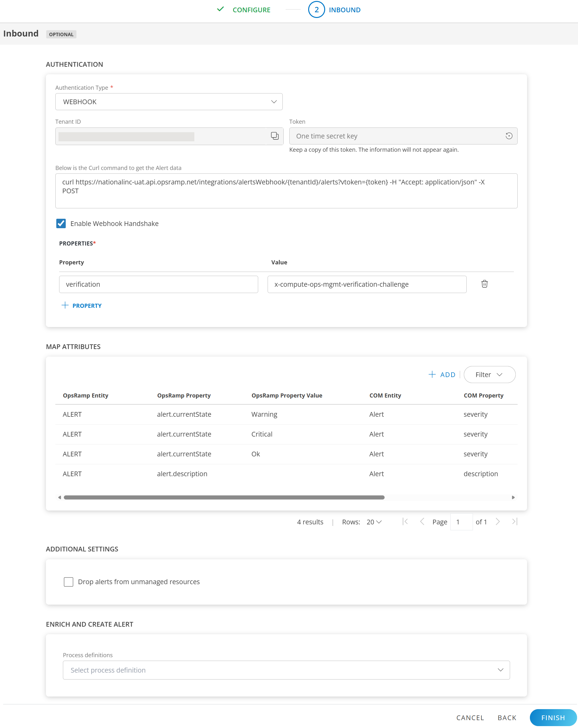
Task: Regenerate the one time secret token
Action: point(509,136)
